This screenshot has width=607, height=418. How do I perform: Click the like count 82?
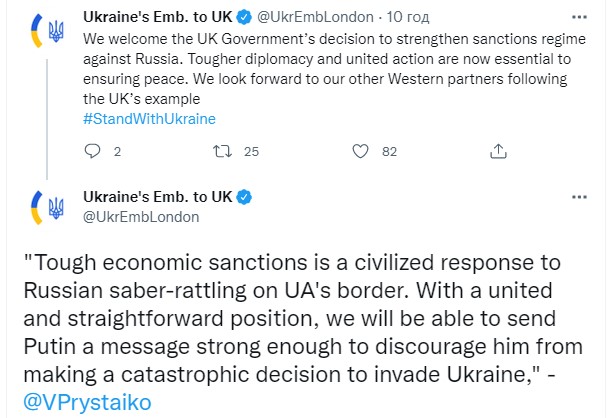click(389, 151)
